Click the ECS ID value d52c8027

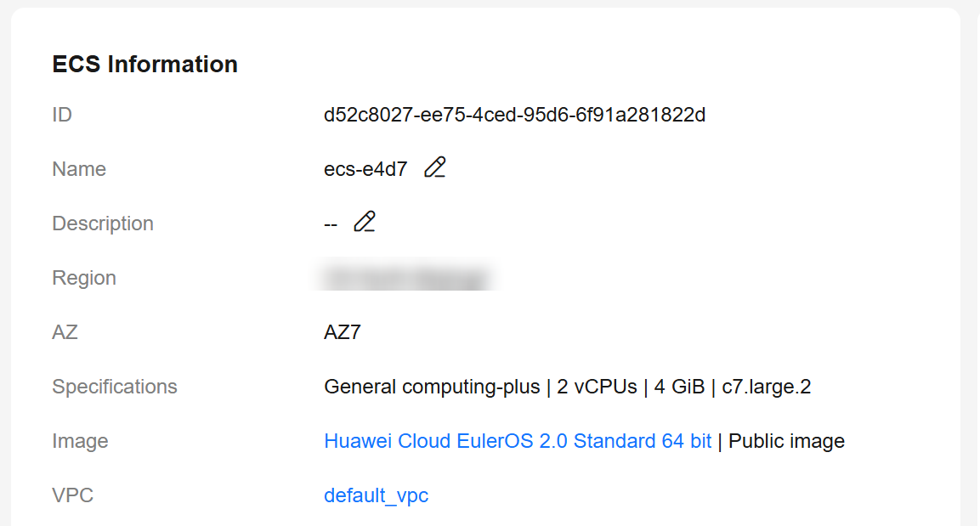point(514,115)
